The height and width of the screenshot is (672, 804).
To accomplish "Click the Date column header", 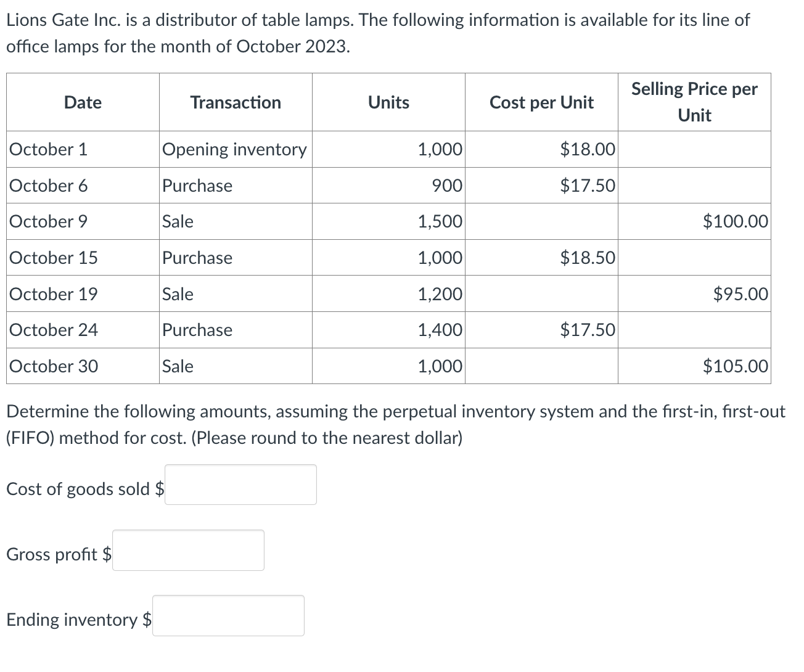I will tap(83, 102).
